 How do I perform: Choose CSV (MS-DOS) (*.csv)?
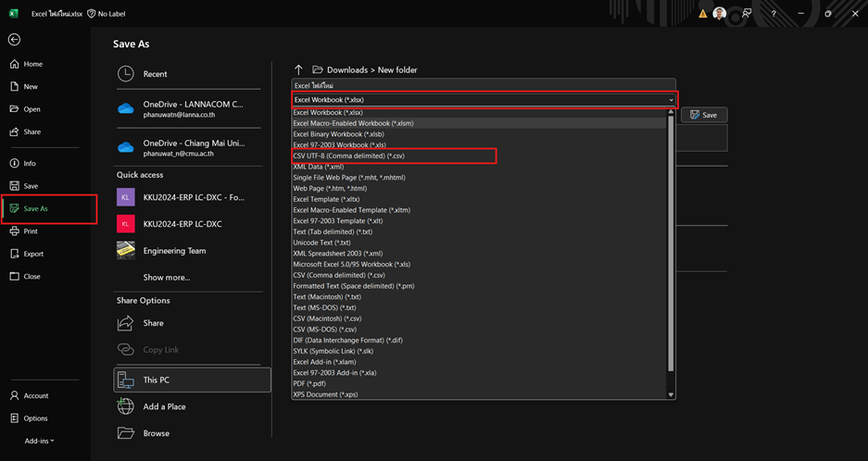(480, 330)
